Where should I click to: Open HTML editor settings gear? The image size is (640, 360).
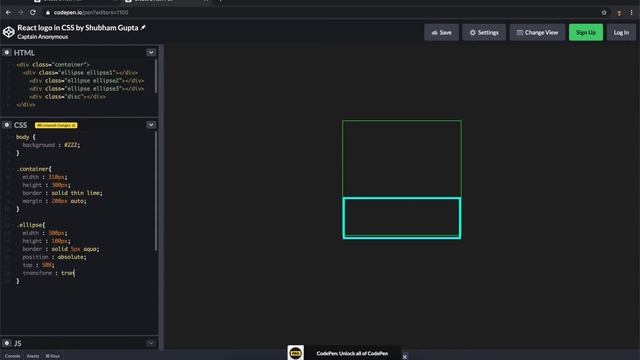pos(7,52)
